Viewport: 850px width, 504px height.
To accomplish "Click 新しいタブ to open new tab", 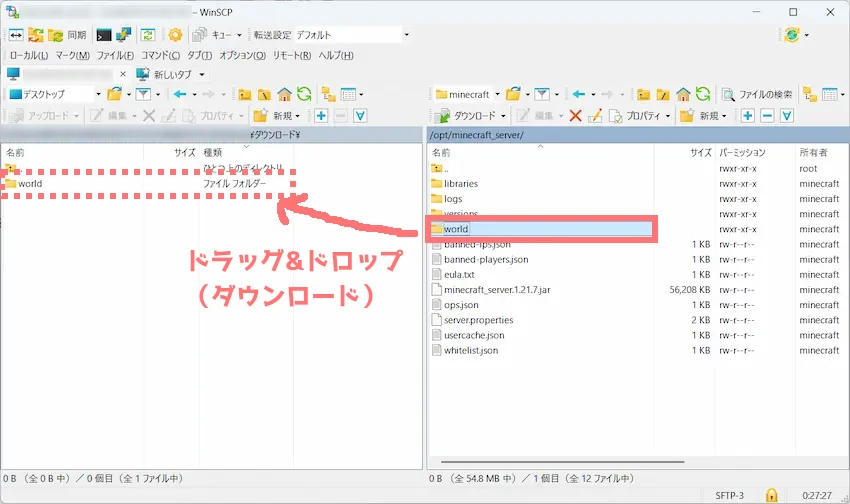I will tap(164, 74).
